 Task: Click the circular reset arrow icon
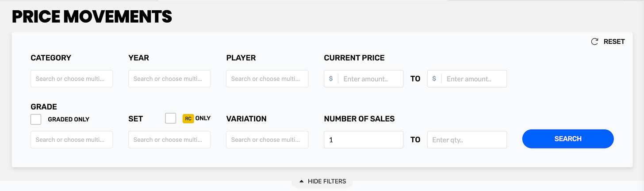(x=594, y=42)
